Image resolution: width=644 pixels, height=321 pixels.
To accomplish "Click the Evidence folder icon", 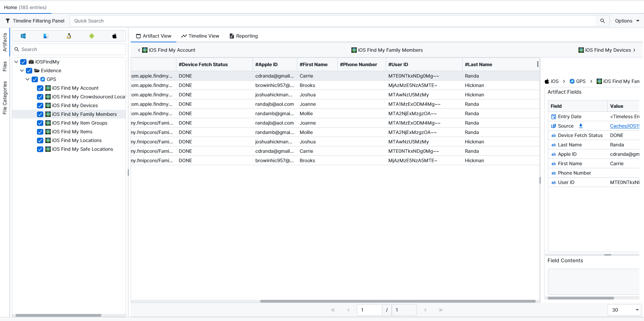I will 37,71.
